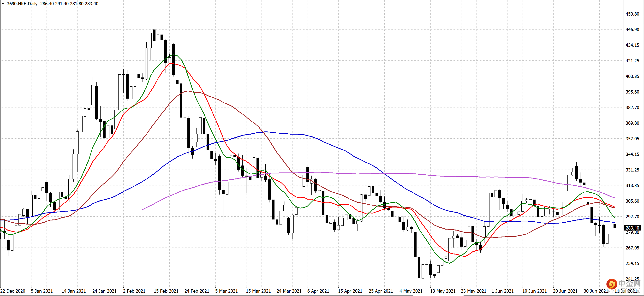Click the 22 Dec 2020 date label
Screen dimensions: 644x296
point(13,291)
